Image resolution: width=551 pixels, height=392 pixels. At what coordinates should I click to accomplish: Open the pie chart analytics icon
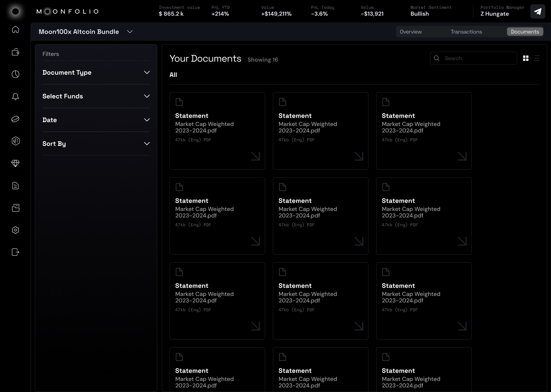click(x=15, y=74)
